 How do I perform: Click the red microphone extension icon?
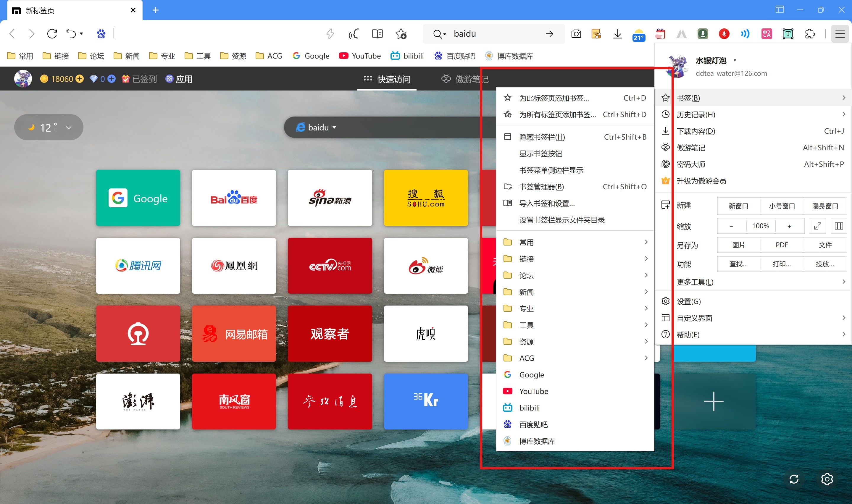[724, 34]
